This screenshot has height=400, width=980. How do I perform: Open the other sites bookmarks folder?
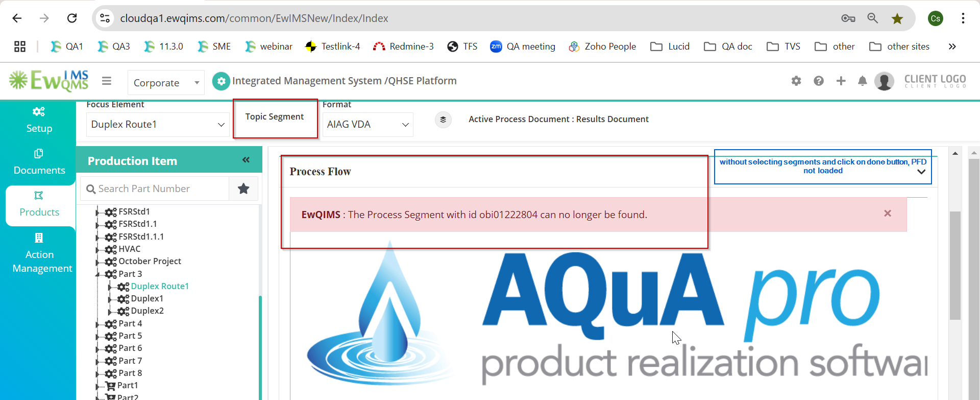[x=899, y=46]
